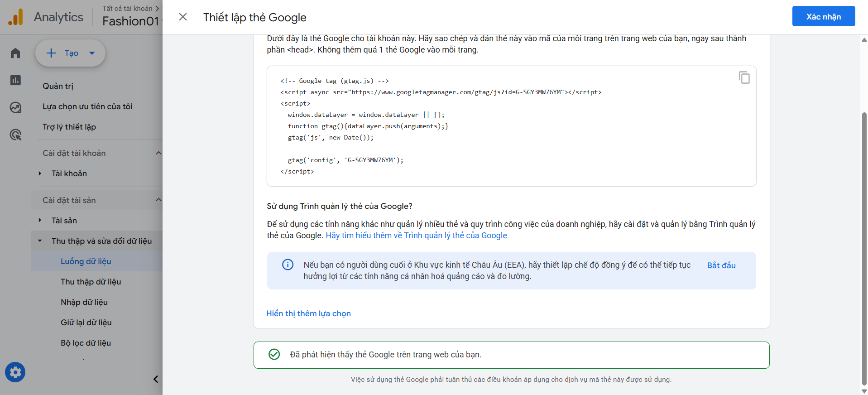Collapse sidebar with the left chevron
The width and height of the screenshot is (868, 395).
(155, 379)
